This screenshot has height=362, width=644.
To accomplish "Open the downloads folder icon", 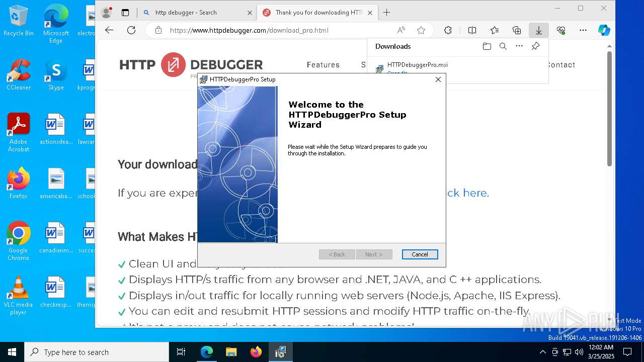I will click(487, 46).
